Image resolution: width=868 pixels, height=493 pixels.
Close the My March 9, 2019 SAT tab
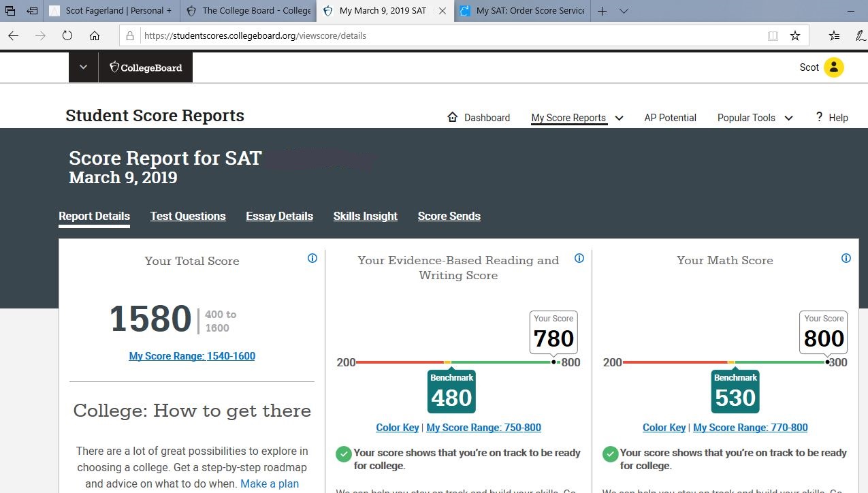pyautogui.click(x=443, y=11)
